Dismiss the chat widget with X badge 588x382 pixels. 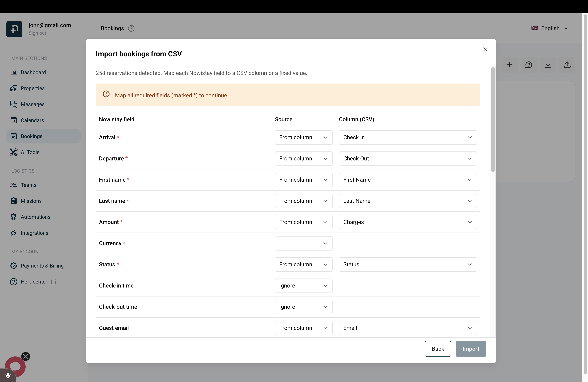pyautogui.click(x=25, y=356)
